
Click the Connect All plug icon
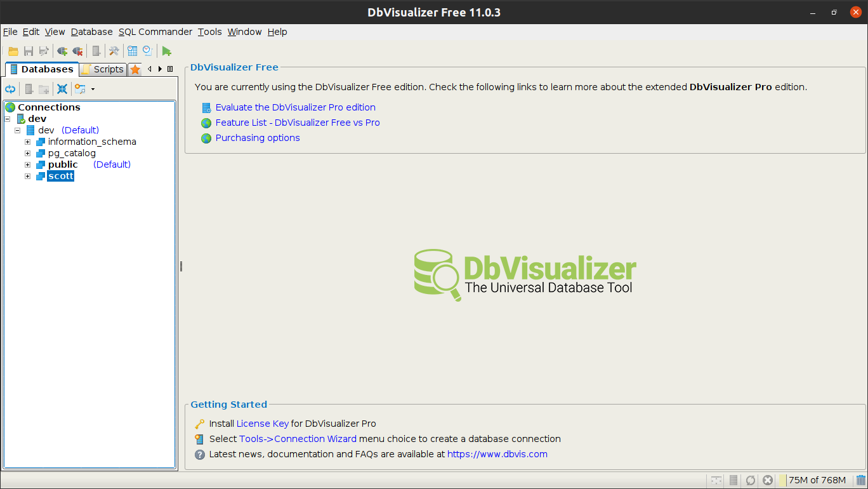pyautogui.click(x=62, y=51)
